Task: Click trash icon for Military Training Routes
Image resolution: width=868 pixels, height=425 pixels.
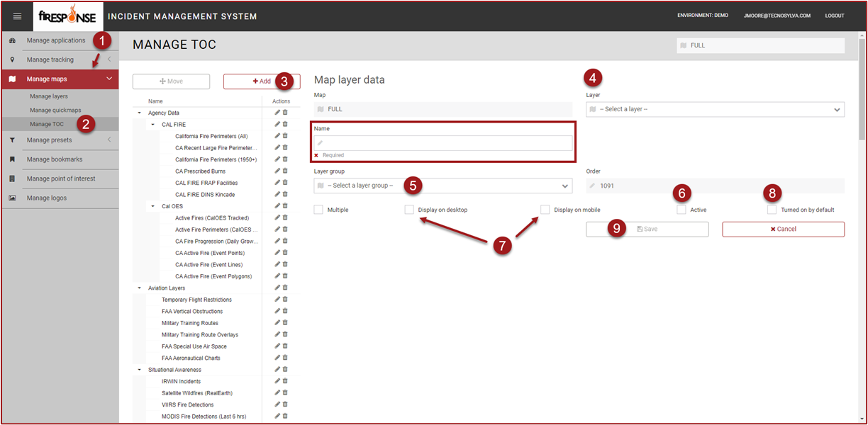Action: 285,322
